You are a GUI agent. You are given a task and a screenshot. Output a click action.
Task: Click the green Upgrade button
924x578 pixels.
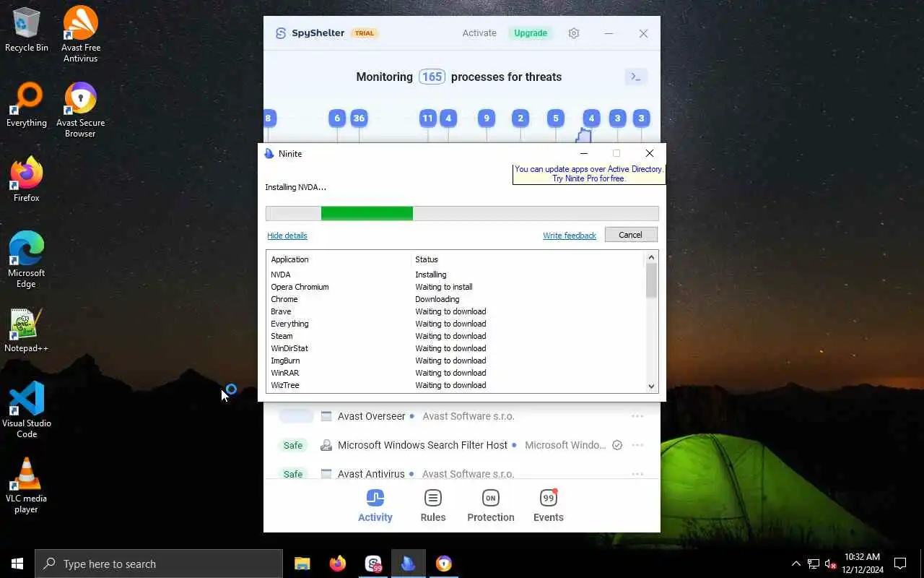[x=531, y=33]
